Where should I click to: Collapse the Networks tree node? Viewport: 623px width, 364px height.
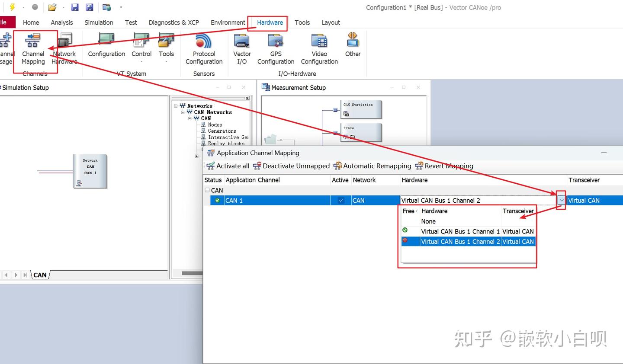tap(176, 106)
